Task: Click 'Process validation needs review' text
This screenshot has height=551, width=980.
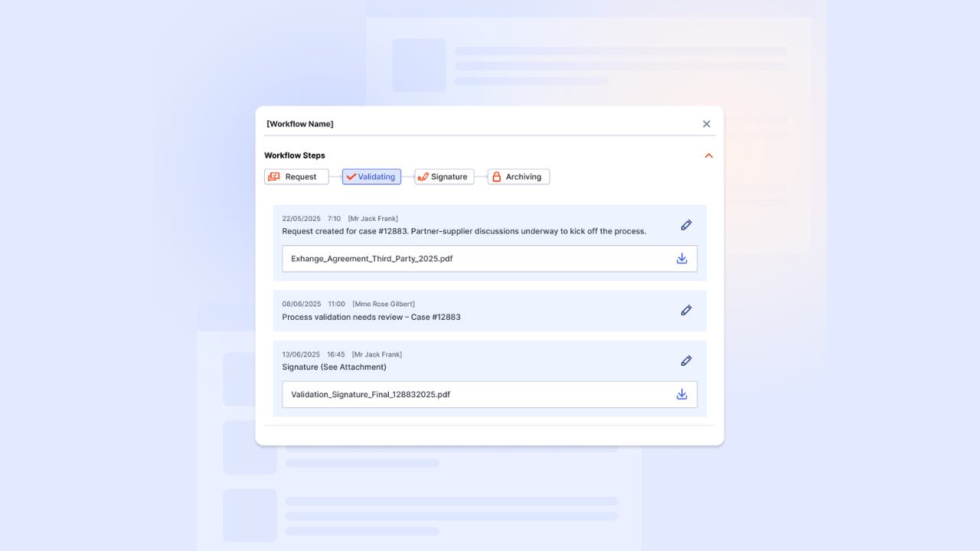Action: [342, 317]
